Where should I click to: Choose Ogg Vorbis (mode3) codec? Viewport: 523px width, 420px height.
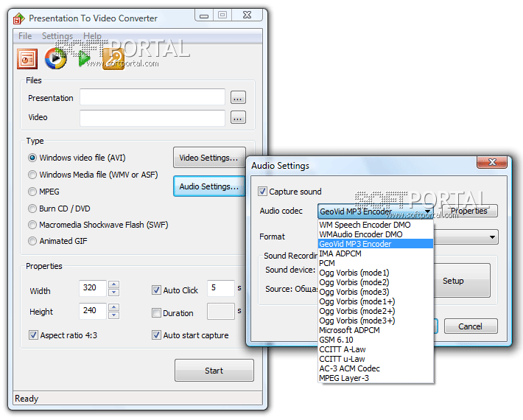click(376, 292)
